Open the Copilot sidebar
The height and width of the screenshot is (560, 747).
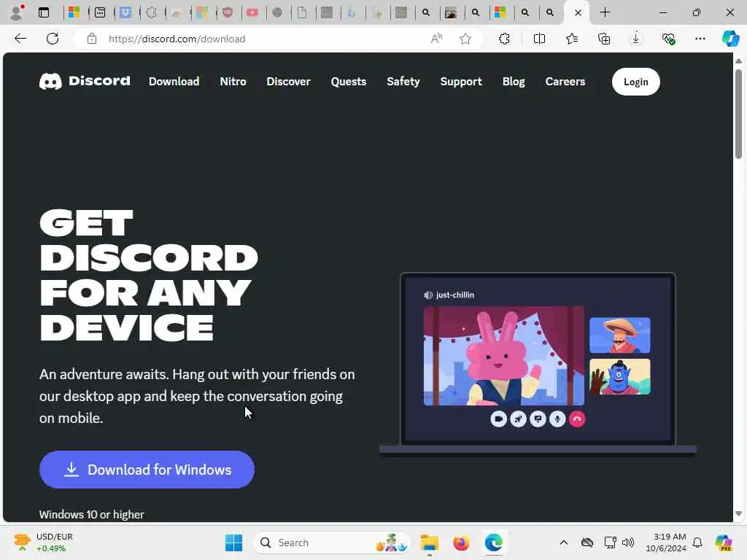pos(730,39)
